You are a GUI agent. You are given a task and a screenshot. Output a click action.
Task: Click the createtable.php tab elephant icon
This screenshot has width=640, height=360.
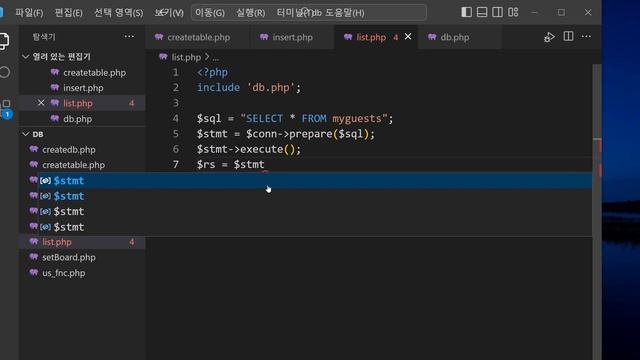[159, 37]
